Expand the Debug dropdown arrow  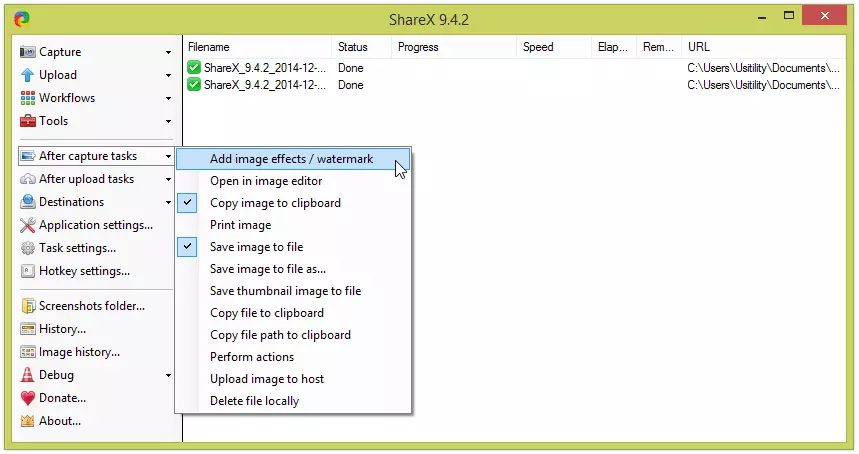click(x=168, y=376)
